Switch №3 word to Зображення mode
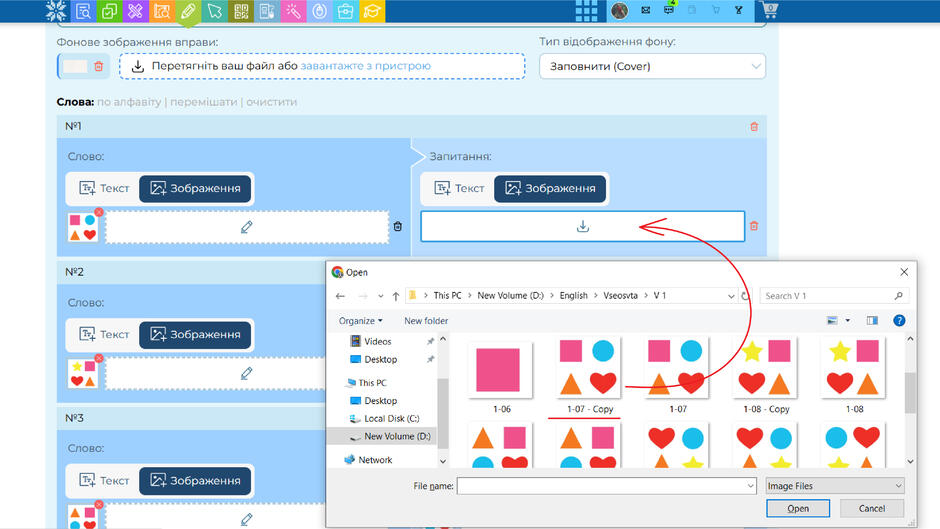The image size is (940, 529). [195, 480]
